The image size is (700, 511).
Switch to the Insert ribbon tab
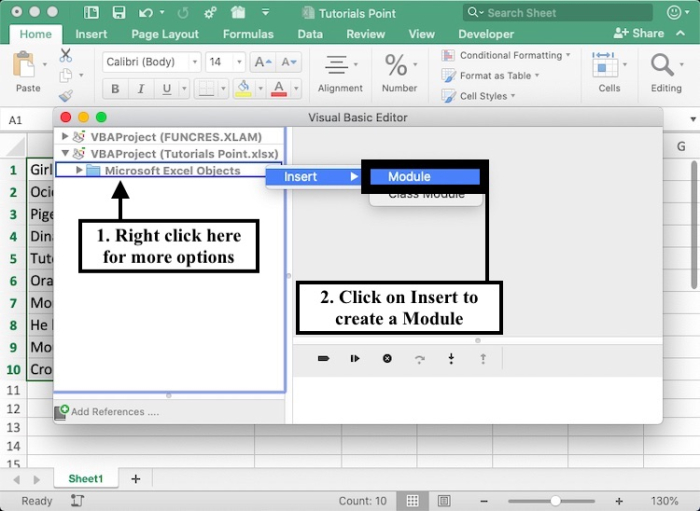(91, 34)
